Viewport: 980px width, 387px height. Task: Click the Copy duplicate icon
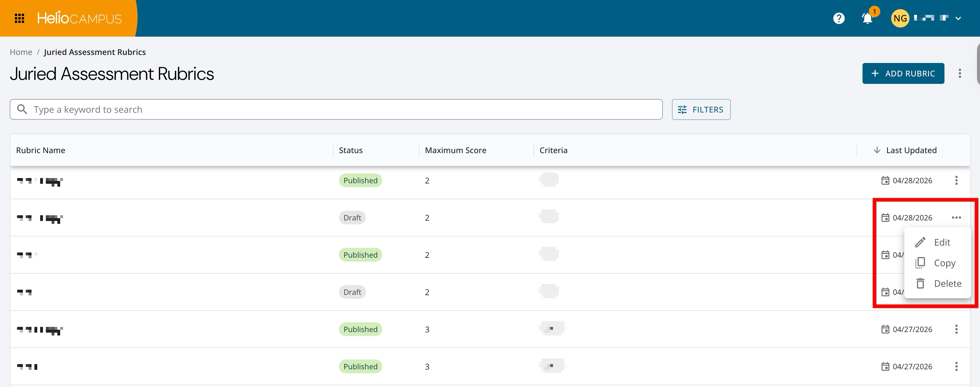click(x=920, y=263)
